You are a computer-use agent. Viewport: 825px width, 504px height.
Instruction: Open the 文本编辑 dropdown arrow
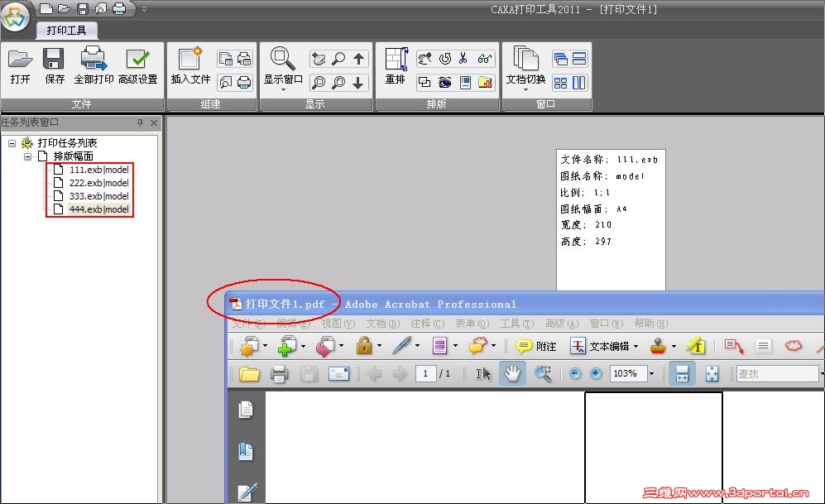click(x=636, y=346)
